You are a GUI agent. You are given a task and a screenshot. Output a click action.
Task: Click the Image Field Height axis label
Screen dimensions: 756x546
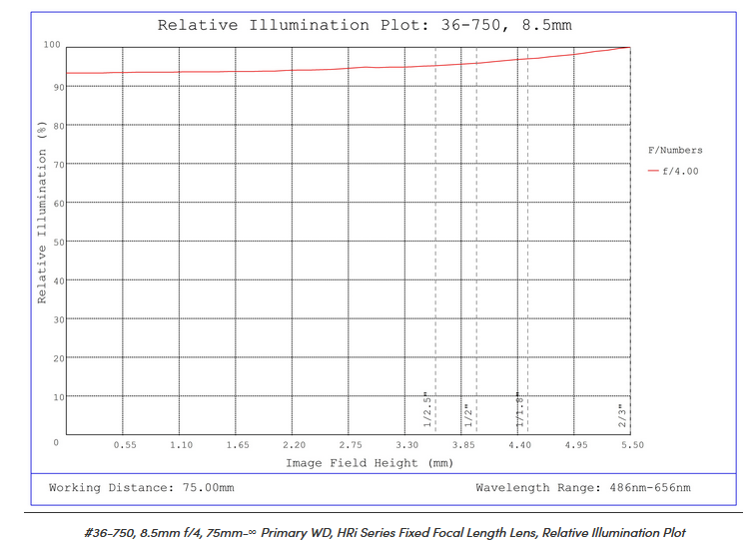[x=370, y=463]
